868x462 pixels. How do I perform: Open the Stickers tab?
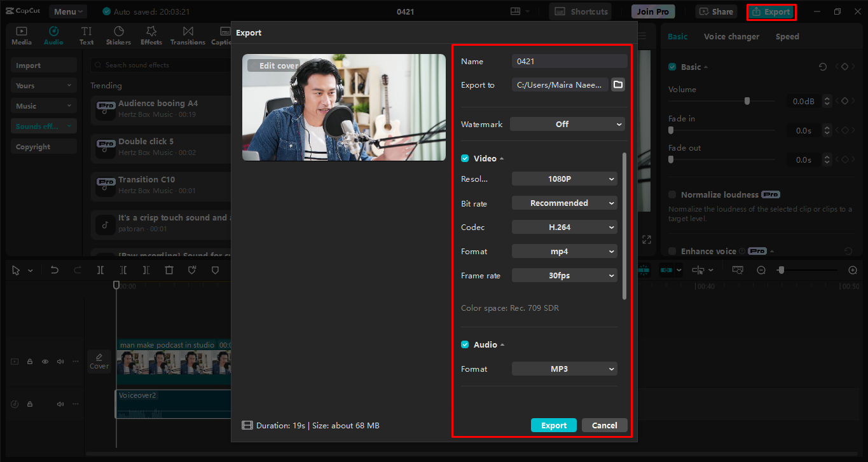118,36
